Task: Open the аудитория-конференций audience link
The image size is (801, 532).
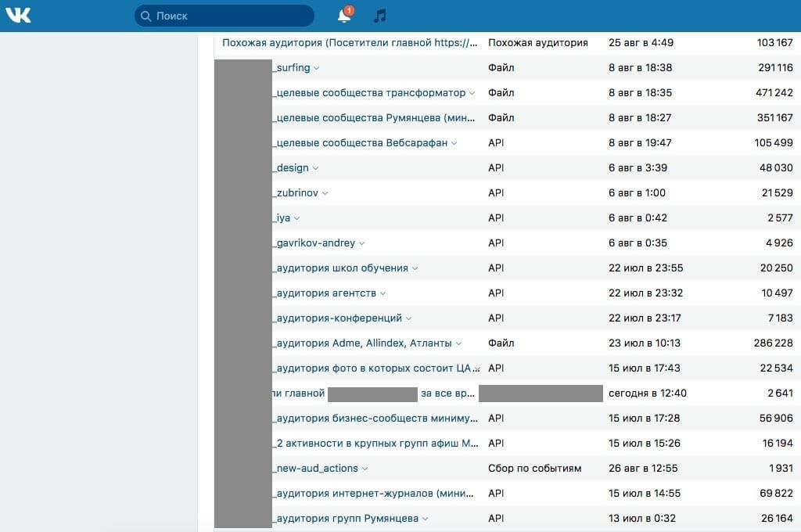Action: [x=338, y=318]
